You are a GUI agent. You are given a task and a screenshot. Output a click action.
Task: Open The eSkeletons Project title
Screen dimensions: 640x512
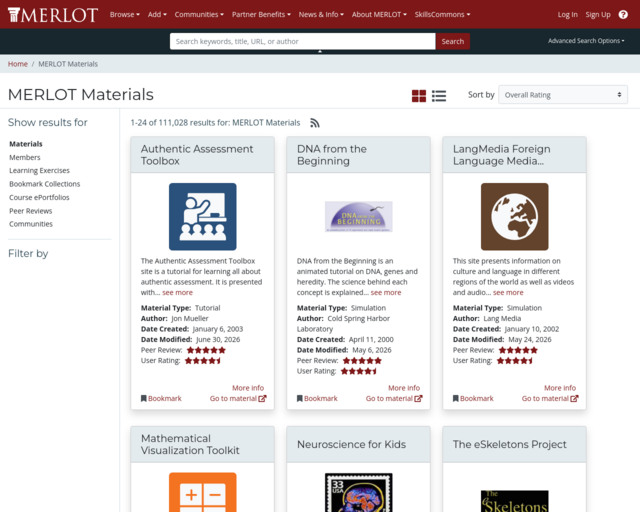(x=510, y=444)
